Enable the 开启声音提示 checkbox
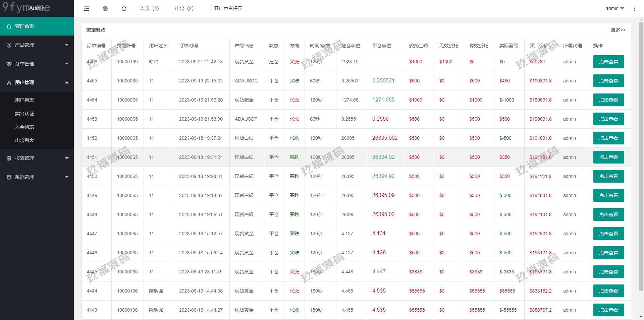 tap(212, 8)
